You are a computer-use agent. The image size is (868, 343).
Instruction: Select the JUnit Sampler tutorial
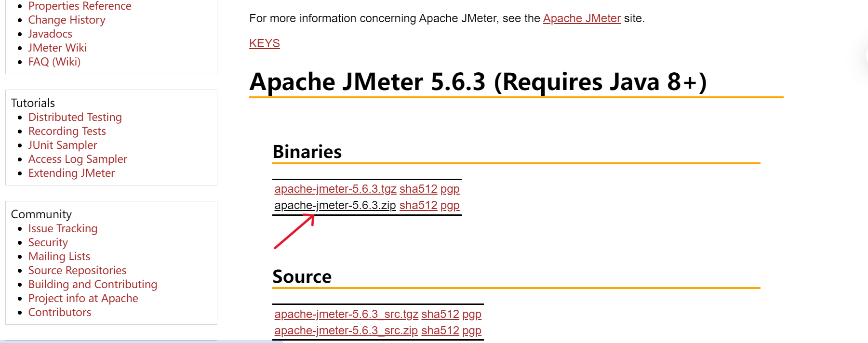point(62,145)
